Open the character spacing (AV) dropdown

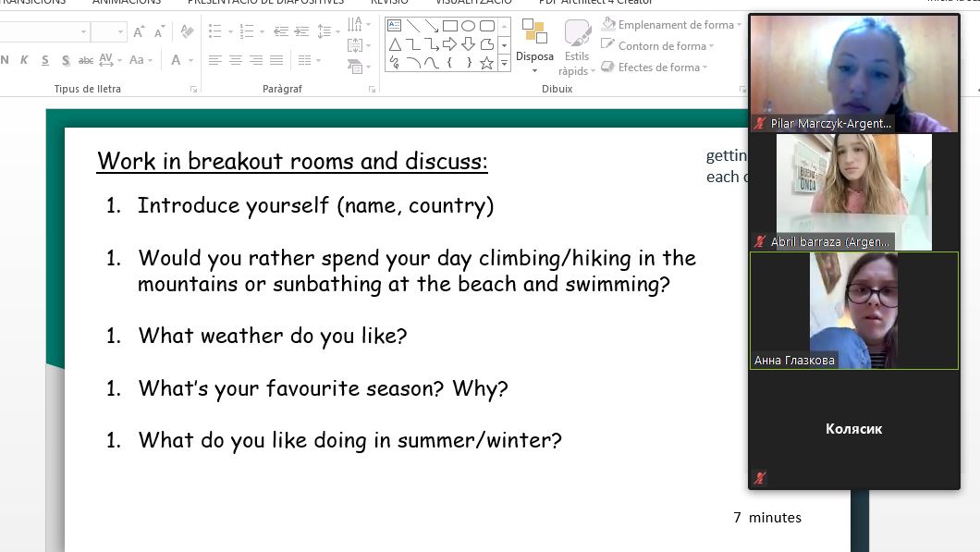(x=110, y=60)
